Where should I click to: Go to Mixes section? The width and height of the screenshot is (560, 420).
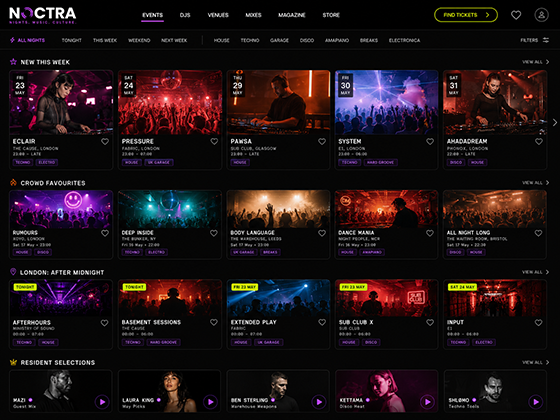(x=253, y=15)
